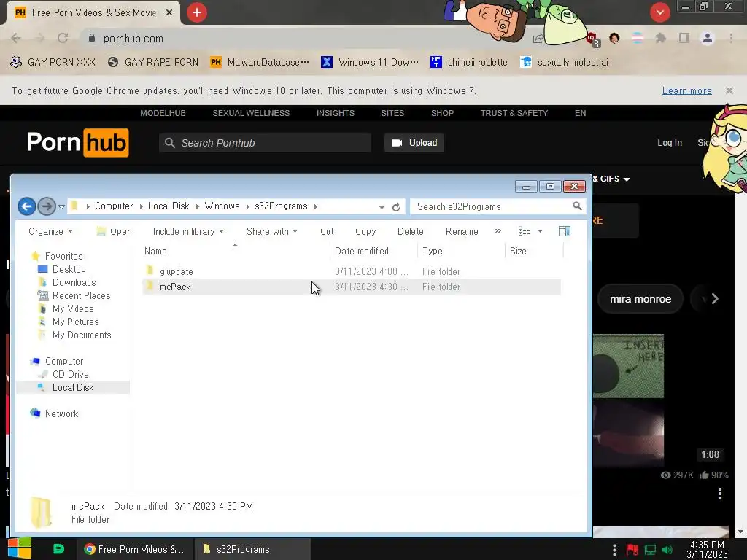This screenshot has height=560, width=747.
Task: Click the red dropdown arrow in browser title bar
Action: pyautogui.click(x=659, y=12)
